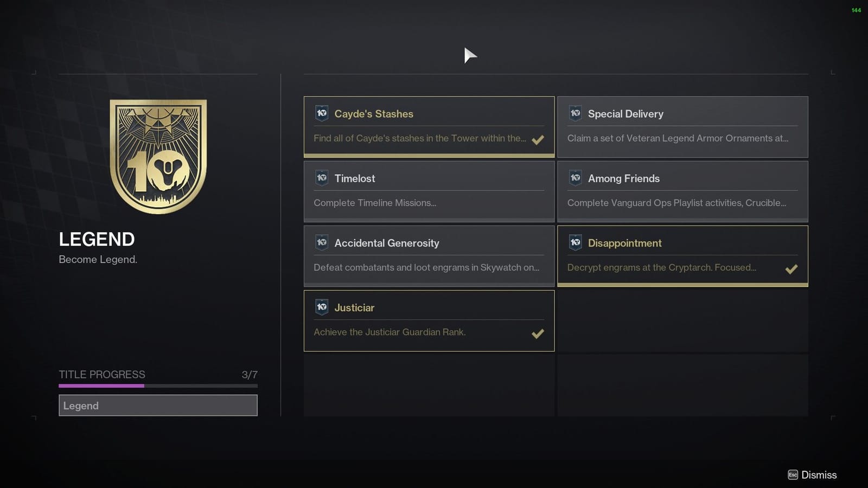This screenshot has height=488, width=868.
Task: Click the badge icon on Accidental Generosity
Action: point(321,242)
